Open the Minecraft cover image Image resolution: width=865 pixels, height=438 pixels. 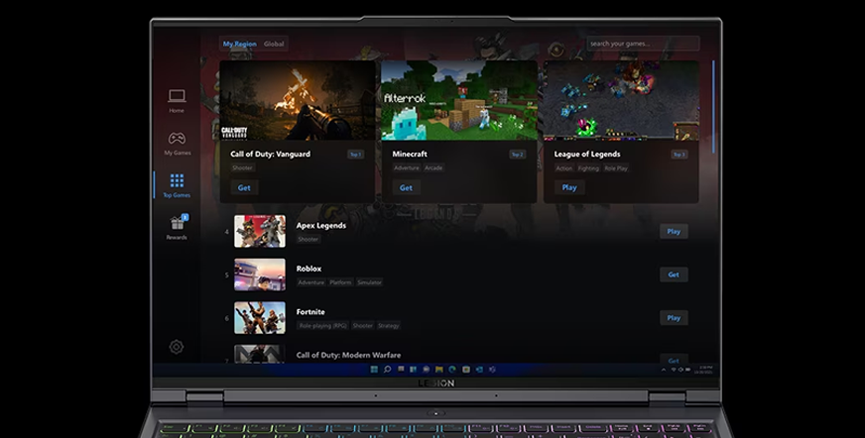[x=459, y=100]
